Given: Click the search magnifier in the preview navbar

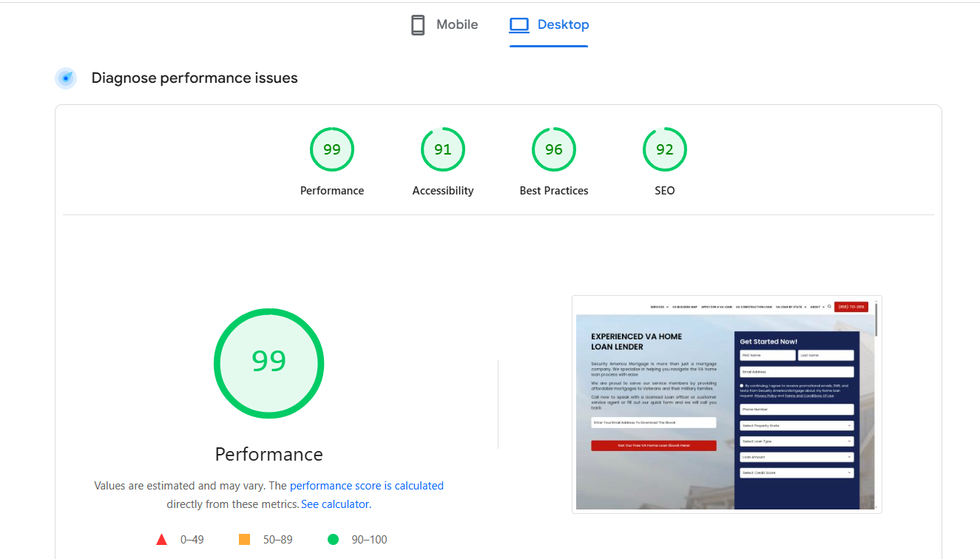Looking at the screenshot, I should coord(830,306).
